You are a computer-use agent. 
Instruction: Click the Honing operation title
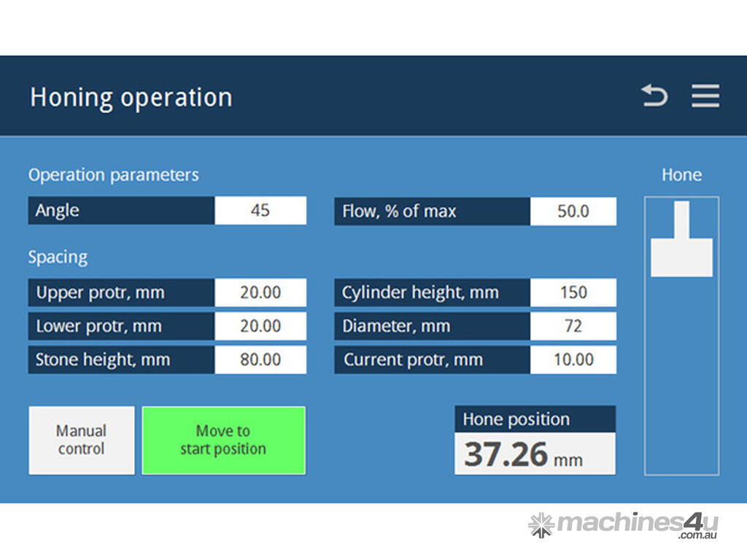pyautogui.click(x=131, y=97)
